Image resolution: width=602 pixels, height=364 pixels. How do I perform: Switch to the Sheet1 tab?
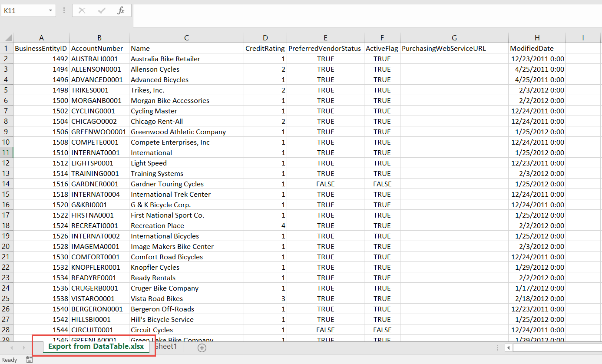166,347
